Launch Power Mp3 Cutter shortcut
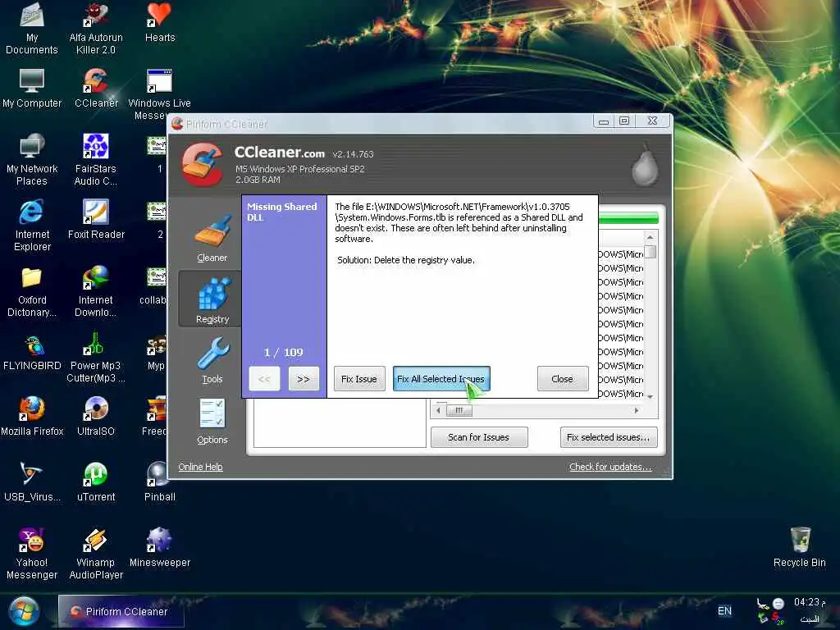 pos(96,358)
